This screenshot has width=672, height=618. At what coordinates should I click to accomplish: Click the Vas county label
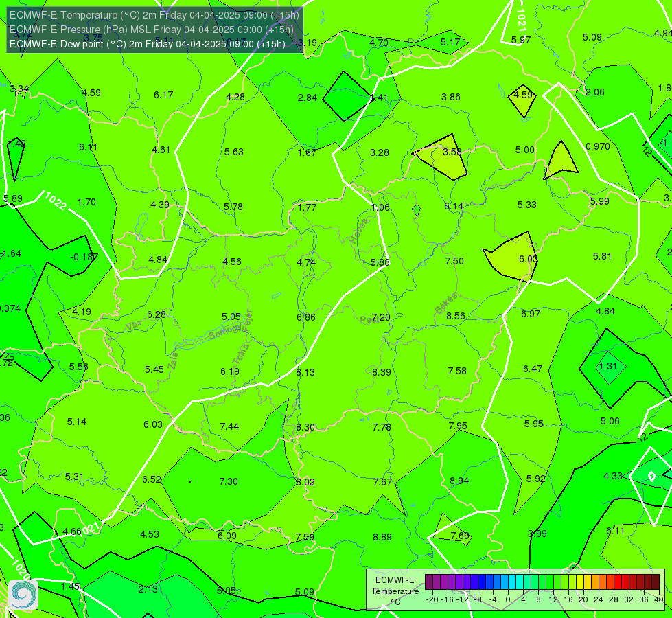tap(134, 326)
